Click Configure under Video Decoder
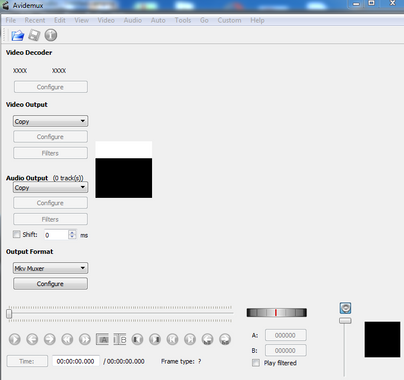Image resolution: width=404 pixels, height=380 pixels. [x=51, y=87]
